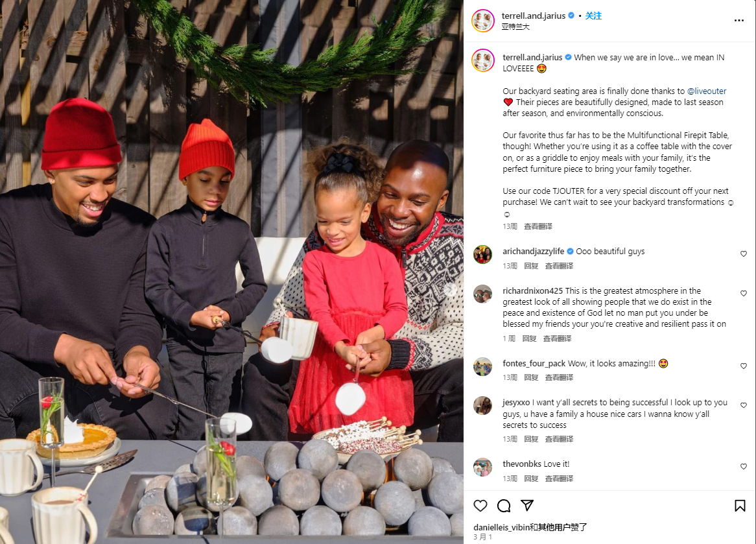756x544 pixels.
Task: Open jesyxxo's profile avatar
Action: (482, 406)
